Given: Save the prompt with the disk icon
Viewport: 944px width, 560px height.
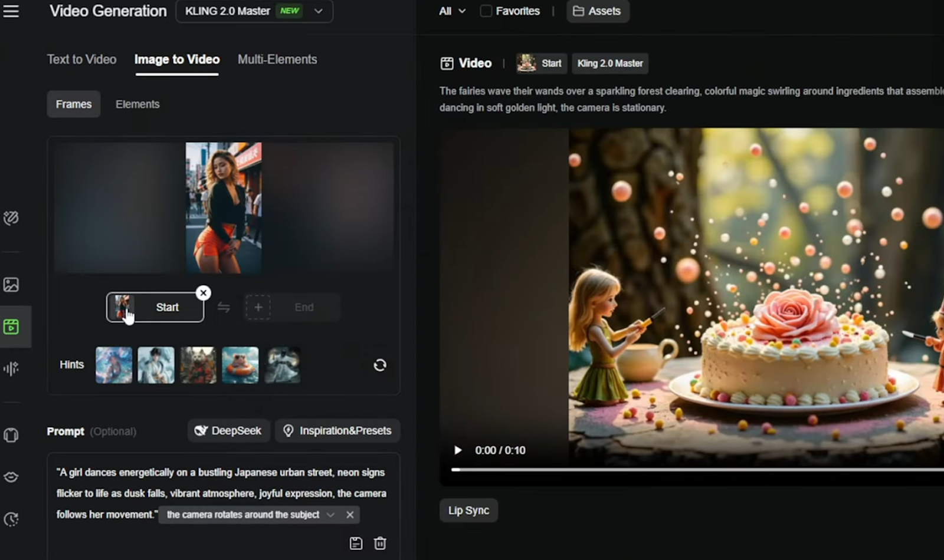Looking at the screenshot, I should click(x=356, y=543).
